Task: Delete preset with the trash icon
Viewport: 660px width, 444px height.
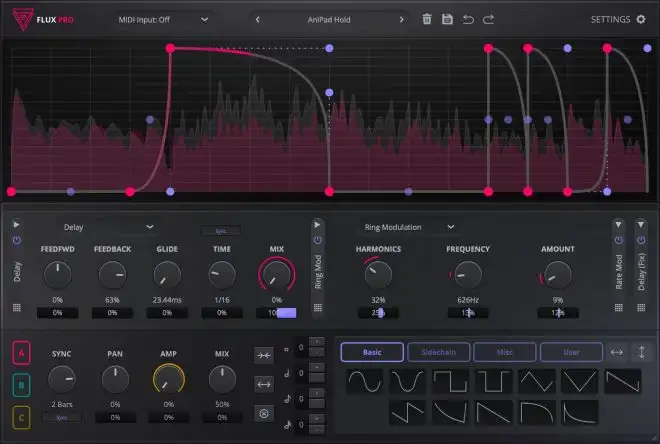Action: 427,19
